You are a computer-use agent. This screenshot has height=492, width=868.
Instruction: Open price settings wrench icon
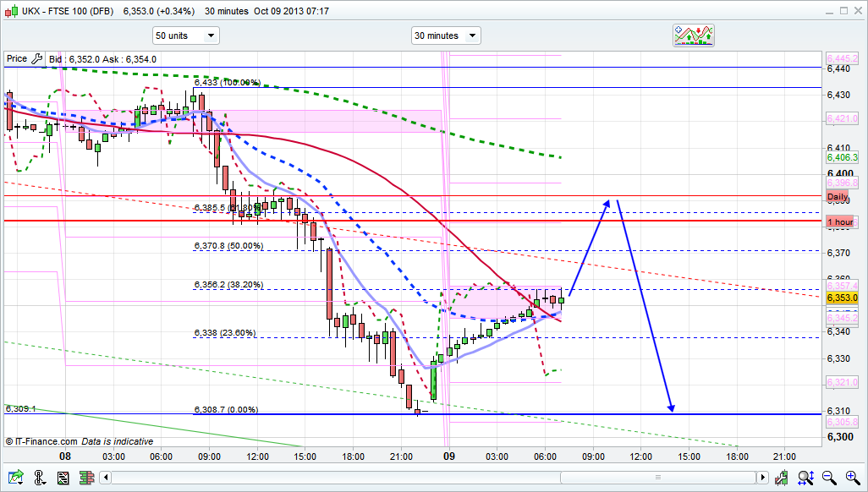(36, 58)
